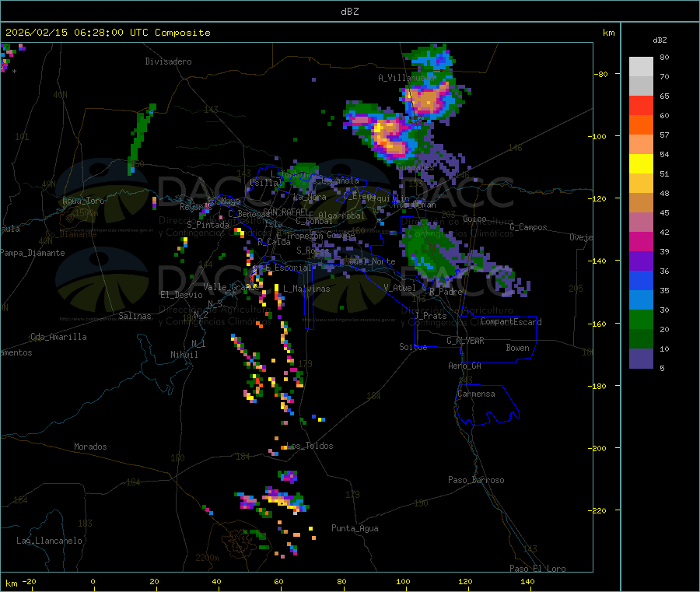Click the 'km' unit label at top right
Image resolution: width=700 pixels, height=592 pixels.
pyautogui.click(x=608, y=33)
